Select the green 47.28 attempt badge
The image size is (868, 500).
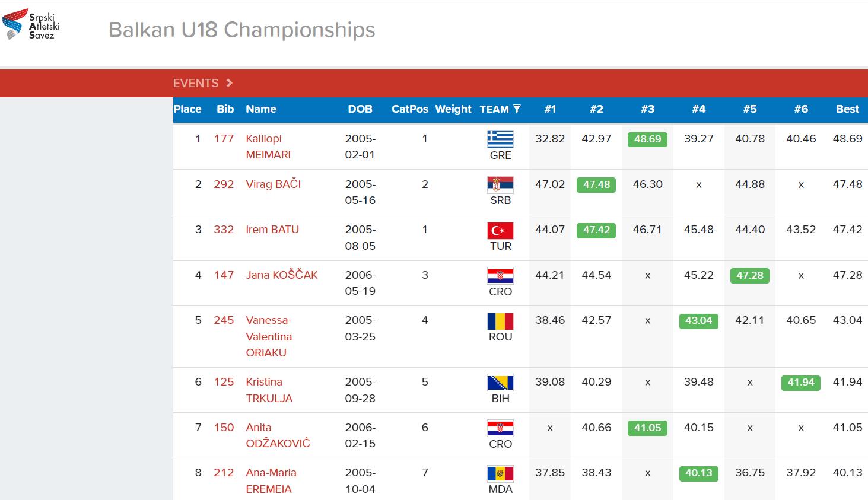tap(750, 276)
